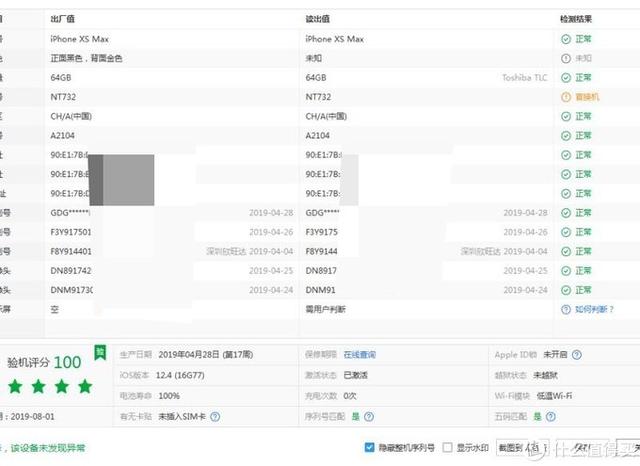Click the 出厂值 column header
Screen dimensions: 640x466
pyautogui.click(x=62, y=19)
